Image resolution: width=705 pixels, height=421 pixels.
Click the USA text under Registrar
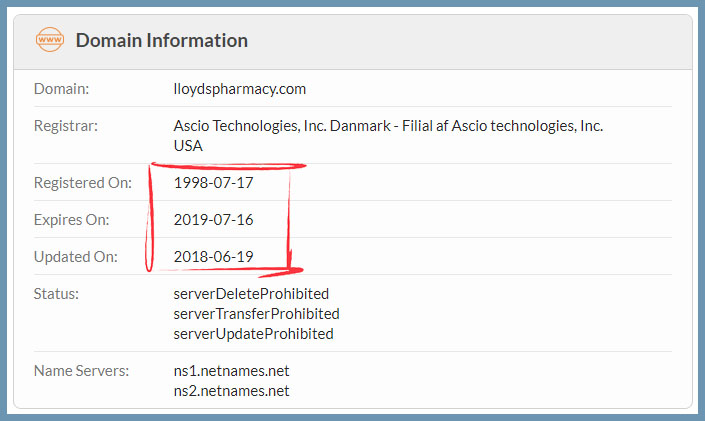[188, 146]
